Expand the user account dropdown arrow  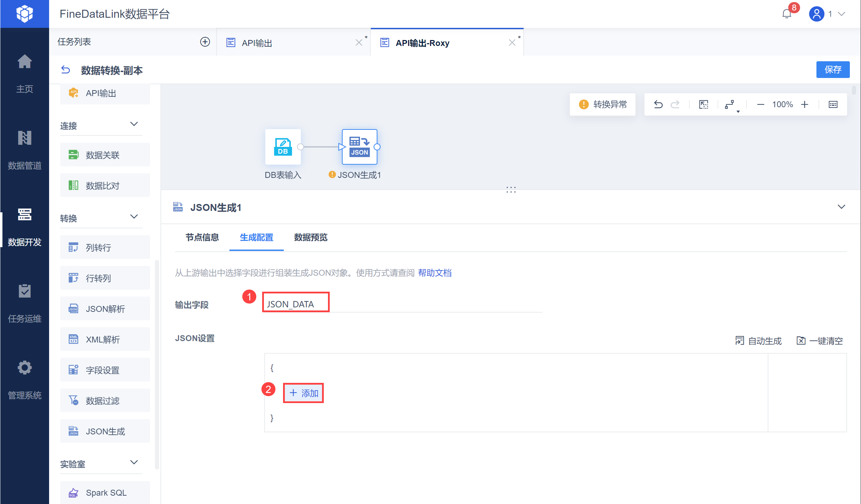pyautogui.click(x=842, y=14)
